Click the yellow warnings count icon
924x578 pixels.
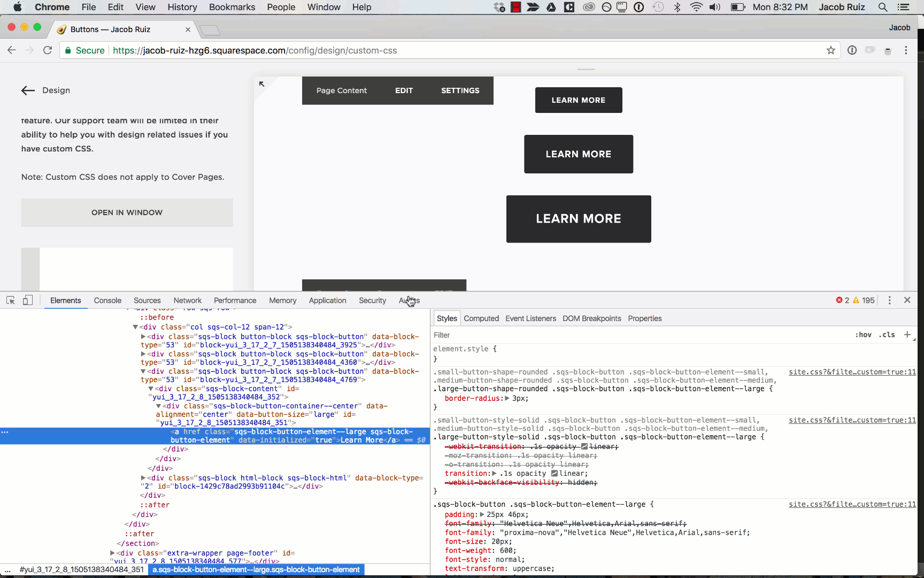(x=856, y=300)
